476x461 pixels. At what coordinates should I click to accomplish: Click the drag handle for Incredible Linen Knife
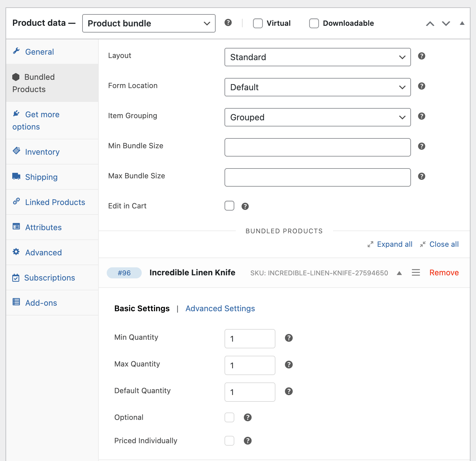[x=416, y=273]
